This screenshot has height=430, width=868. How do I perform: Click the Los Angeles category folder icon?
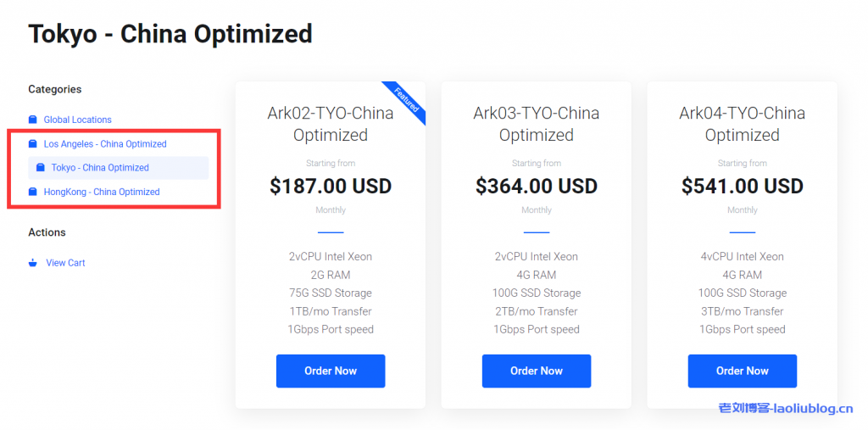pyautogui.click(x=32, y=144)
